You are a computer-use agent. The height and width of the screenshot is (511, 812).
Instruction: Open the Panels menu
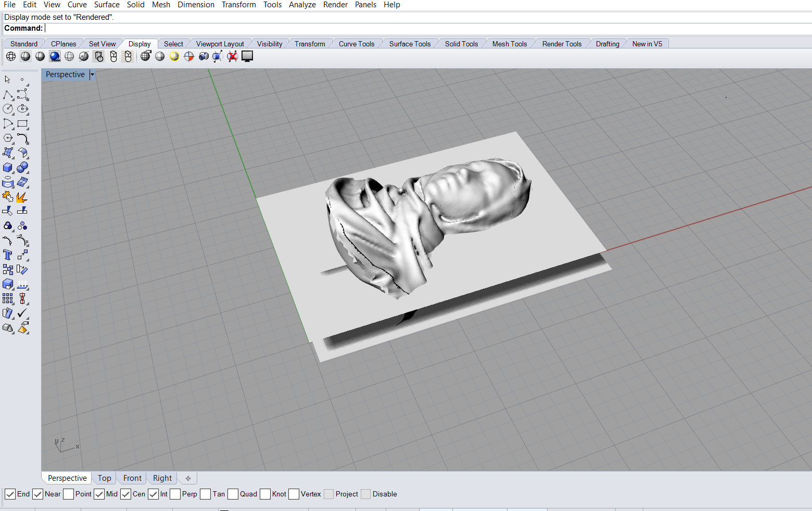click(365, 5)
